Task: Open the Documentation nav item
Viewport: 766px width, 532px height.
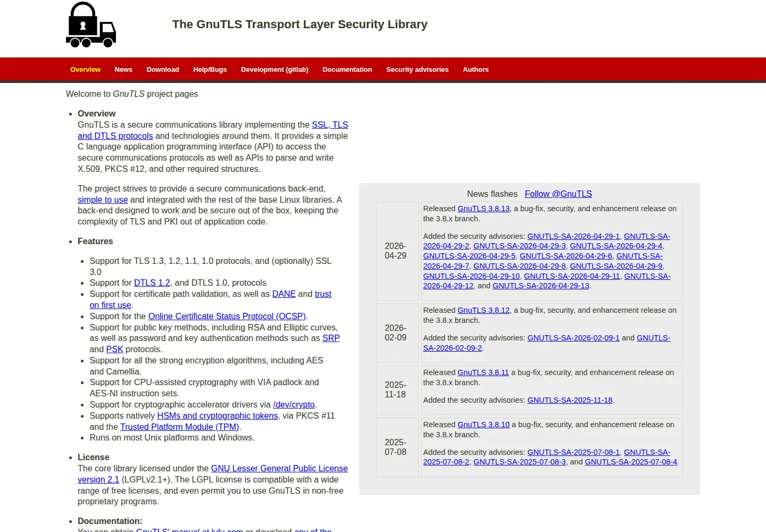Action: point(347,70)
